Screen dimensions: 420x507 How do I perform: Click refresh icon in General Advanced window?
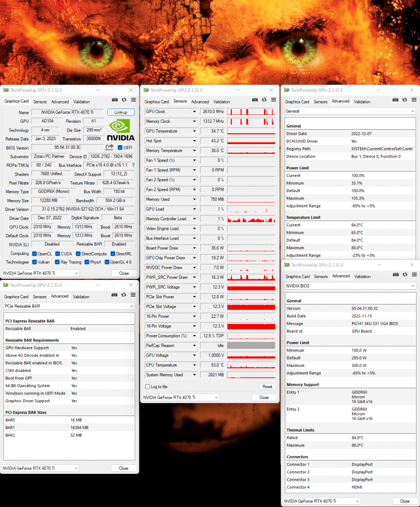click(405, 100)
